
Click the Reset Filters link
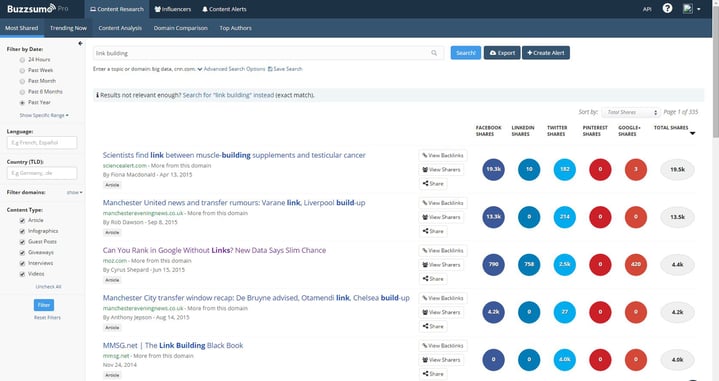point(47,317)
